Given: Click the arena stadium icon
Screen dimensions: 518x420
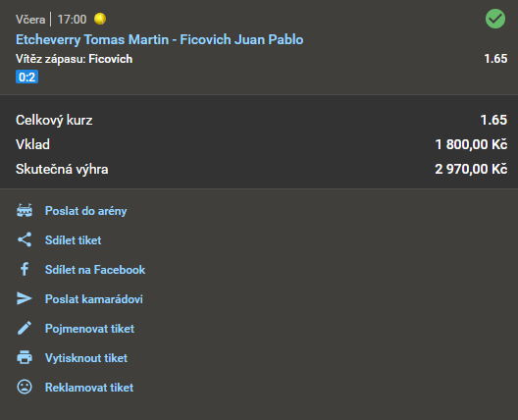Looking at the screenshot, I should click(x=25, y=211).
